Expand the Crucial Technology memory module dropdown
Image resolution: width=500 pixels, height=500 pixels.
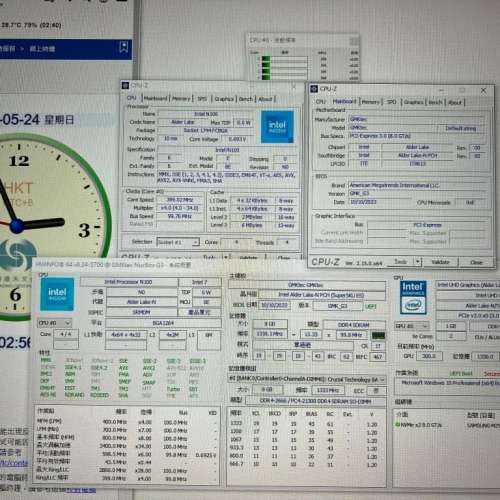point(307,380)
